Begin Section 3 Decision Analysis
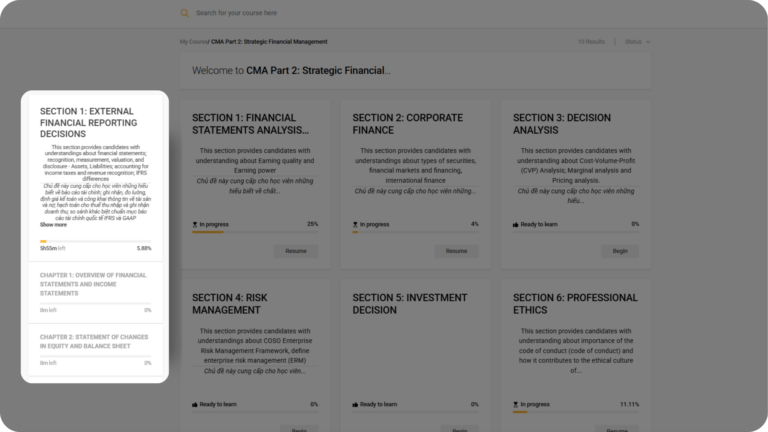The height and width of the screenshot is (432, 768). [619, 251]
